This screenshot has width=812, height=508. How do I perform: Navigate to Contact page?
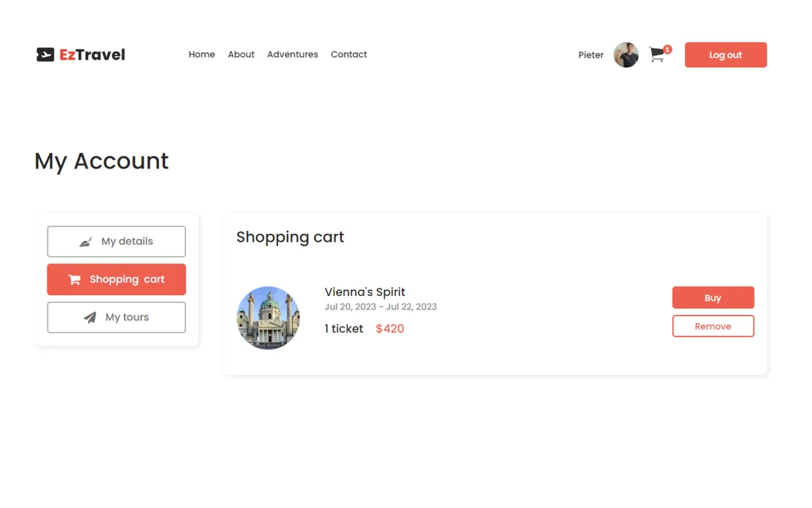[x=348, y=55]
